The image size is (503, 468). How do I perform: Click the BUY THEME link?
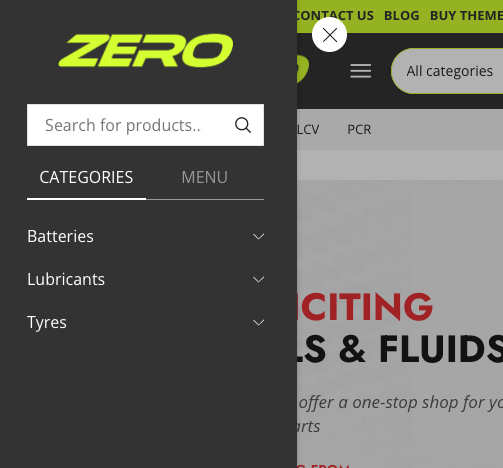466,16
